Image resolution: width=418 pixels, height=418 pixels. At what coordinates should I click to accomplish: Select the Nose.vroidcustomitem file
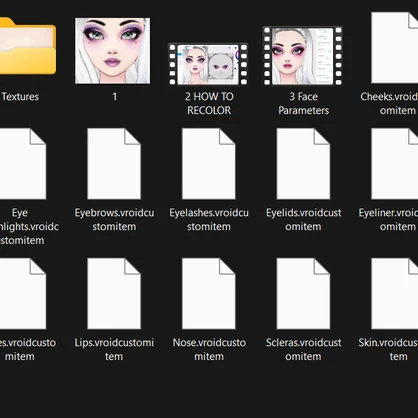pyautogui.click(x=209, y=294)
